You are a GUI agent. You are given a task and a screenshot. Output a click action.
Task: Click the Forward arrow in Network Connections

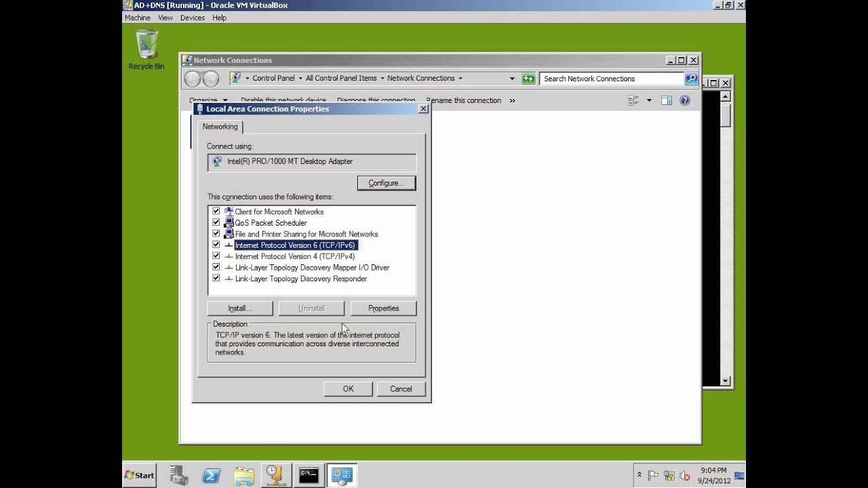[211, 79]
